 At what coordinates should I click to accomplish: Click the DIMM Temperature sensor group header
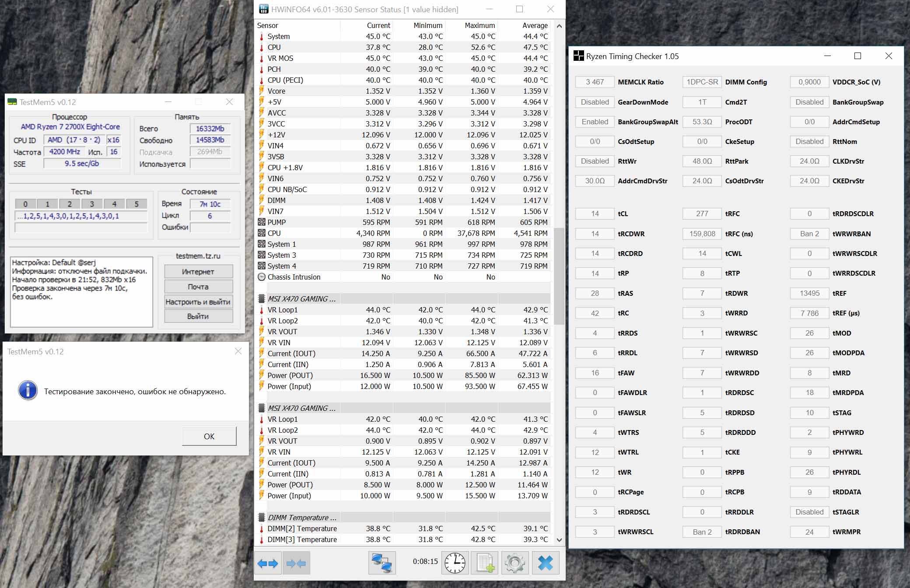(x=302, y=518)
